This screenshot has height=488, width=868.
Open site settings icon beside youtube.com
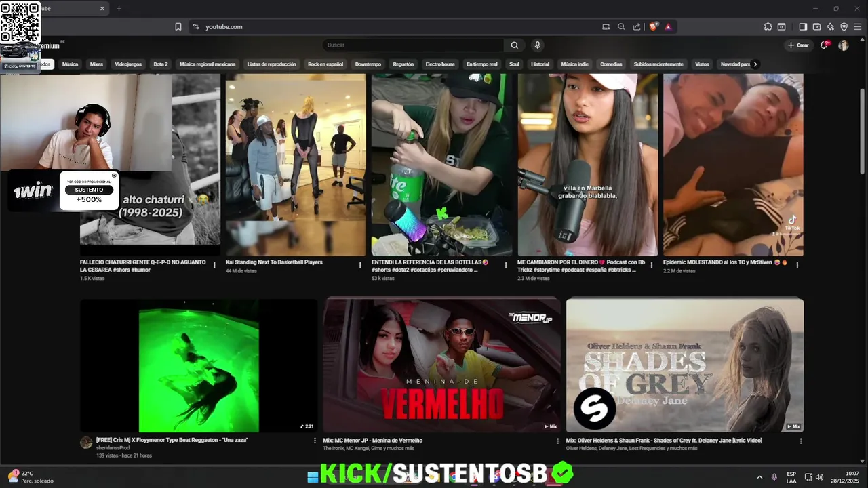point(196,26)
